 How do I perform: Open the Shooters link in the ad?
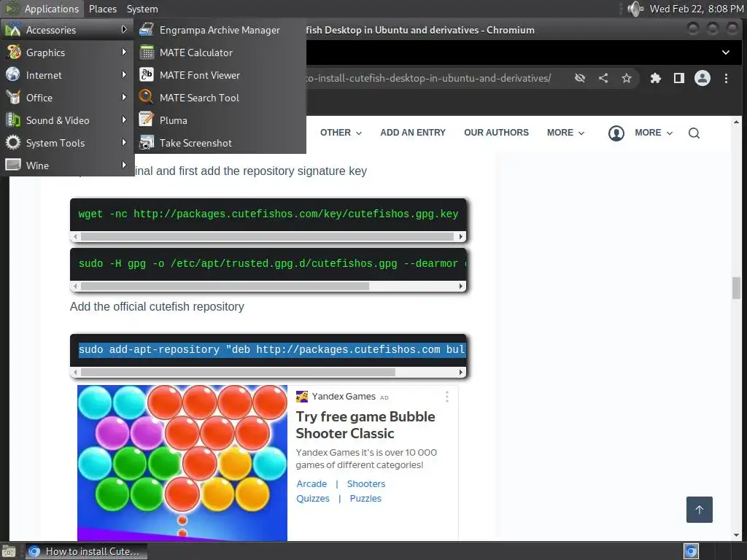point(366,484)
